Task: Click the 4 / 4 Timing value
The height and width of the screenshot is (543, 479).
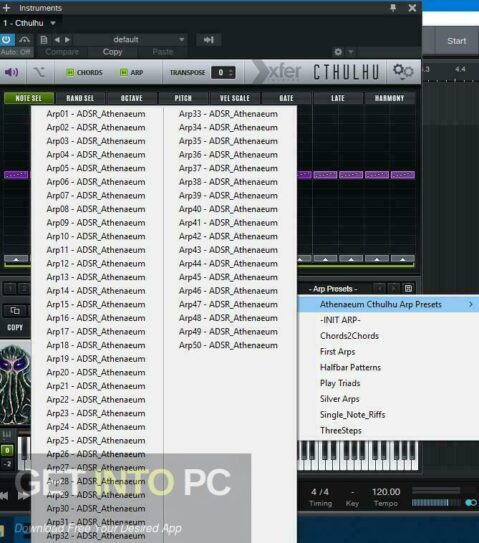Action: tap(320, 492)
